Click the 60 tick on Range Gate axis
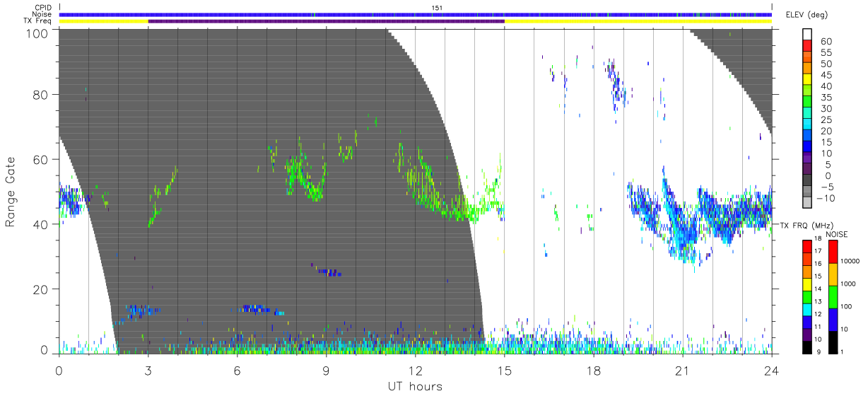 tap(42, 160)
